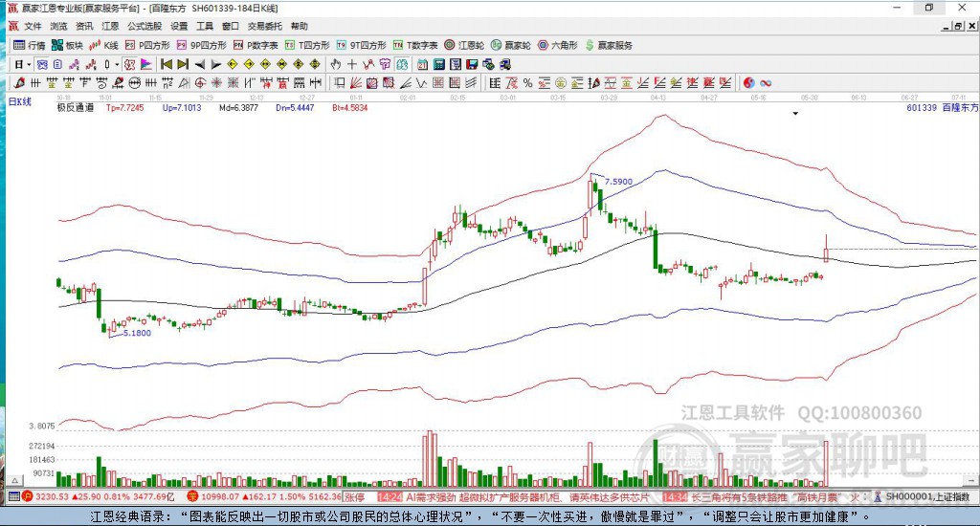Jump to last bar with ▶| icon
Screen dimensions: 980x526
(183, 64)
